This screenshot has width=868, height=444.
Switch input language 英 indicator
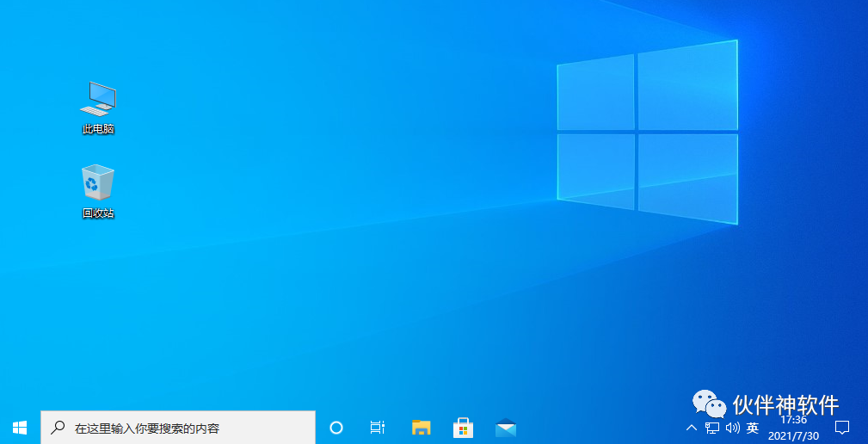click(x=753, y=428)
